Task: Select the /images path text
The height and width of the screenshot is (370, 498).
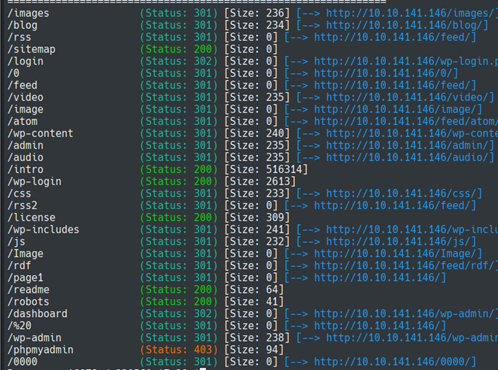Action: 28,13
